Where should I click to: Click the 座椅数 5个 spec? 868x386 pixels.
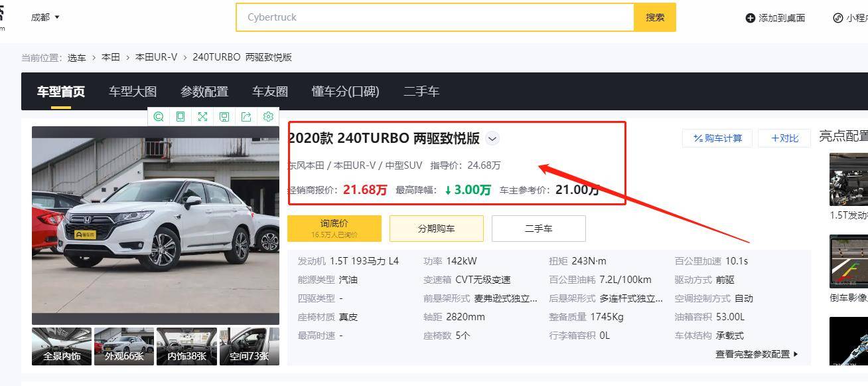(447, 336)
